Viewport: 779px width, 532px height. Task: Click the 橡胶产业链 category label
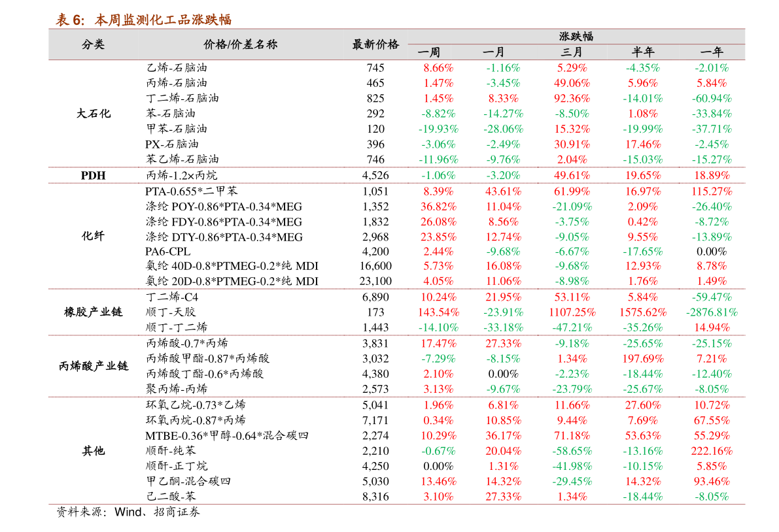94,312
